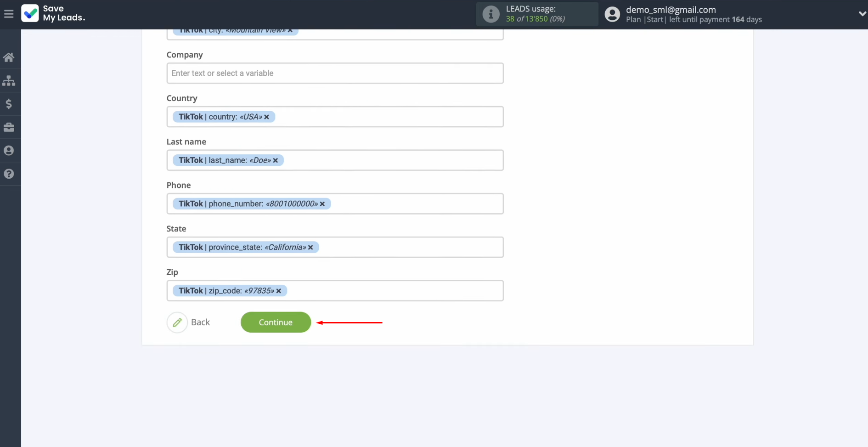Click inside the State field
Image resolution: width=868 pixels, height=447 pixels.
tap(335, 247)
